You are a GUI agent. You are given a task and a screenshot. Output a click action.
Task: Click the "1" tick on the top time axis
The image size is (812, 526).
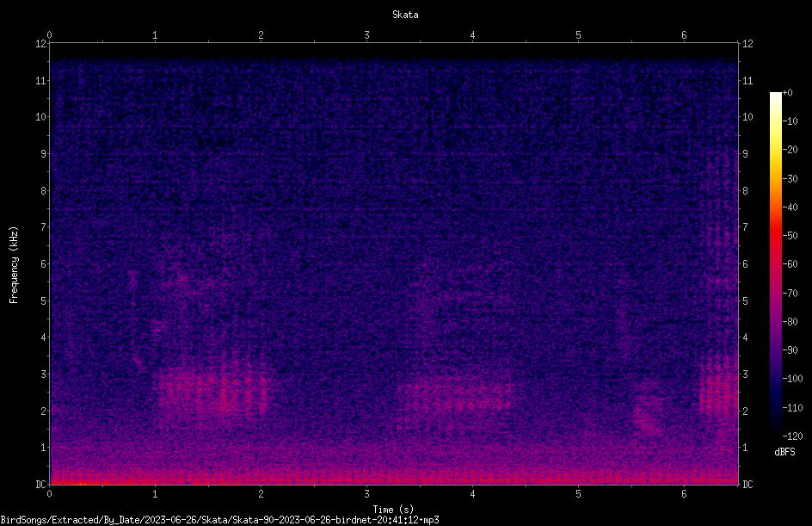click(155, 35)
